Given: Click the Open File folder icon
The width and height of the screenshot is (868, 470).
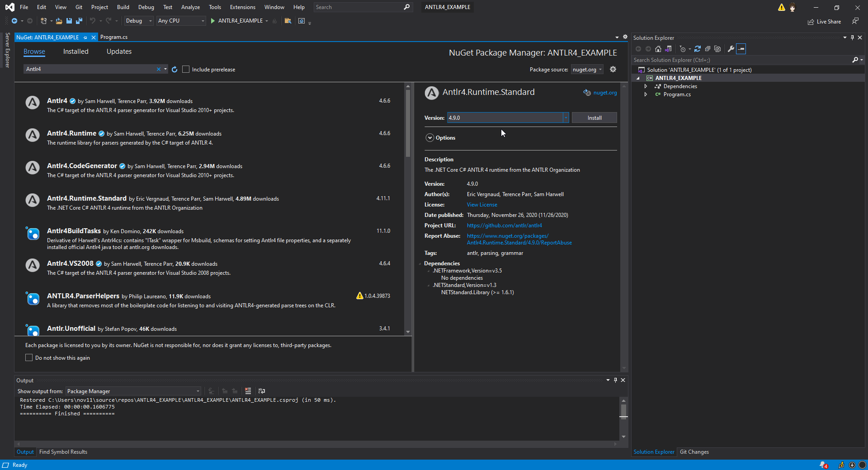Looking at the screenshot, I should 59,21.
